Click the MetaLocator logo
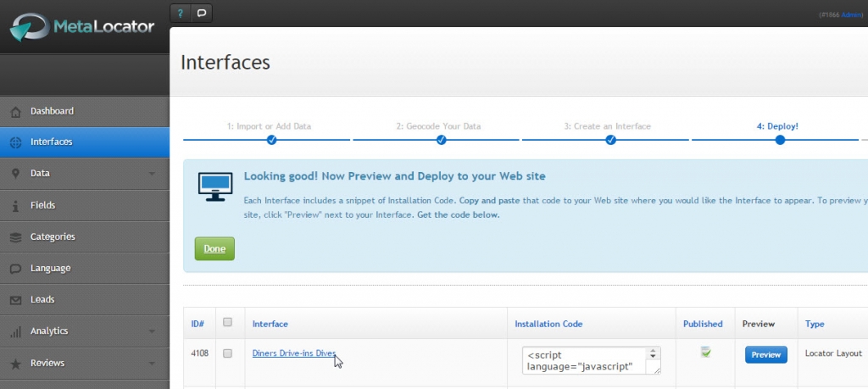868x389 pixels. [82, 26]
